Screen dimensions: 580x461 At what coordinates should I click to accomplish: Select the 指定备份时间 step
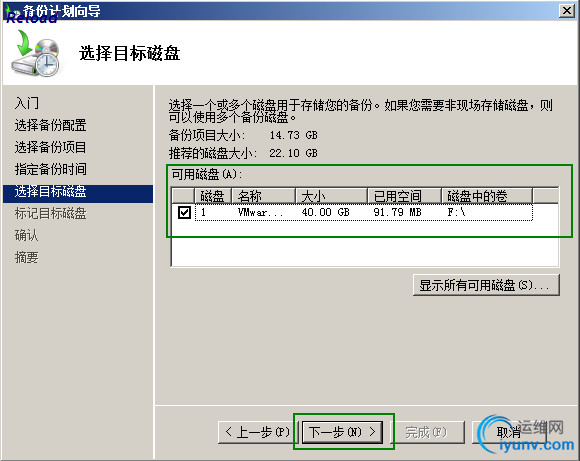(x=50, y=169)
